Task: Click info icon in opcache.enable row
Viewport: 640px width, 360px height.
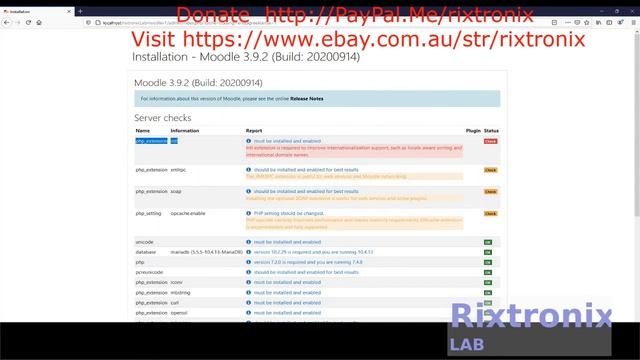Action: click(248, 213)
